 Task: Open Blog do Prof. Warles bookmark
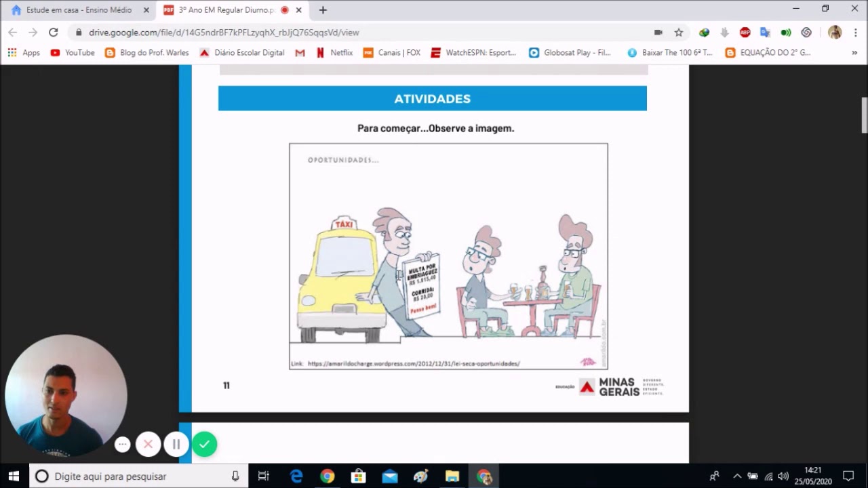tap(147, 52)
